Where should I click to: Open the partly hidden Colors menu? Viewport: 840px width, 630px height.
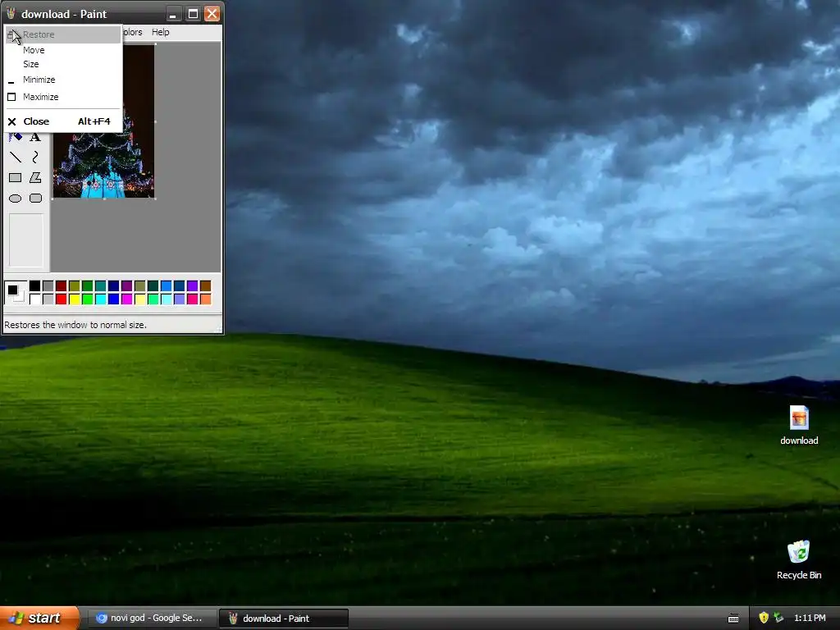tap(133, 32)
